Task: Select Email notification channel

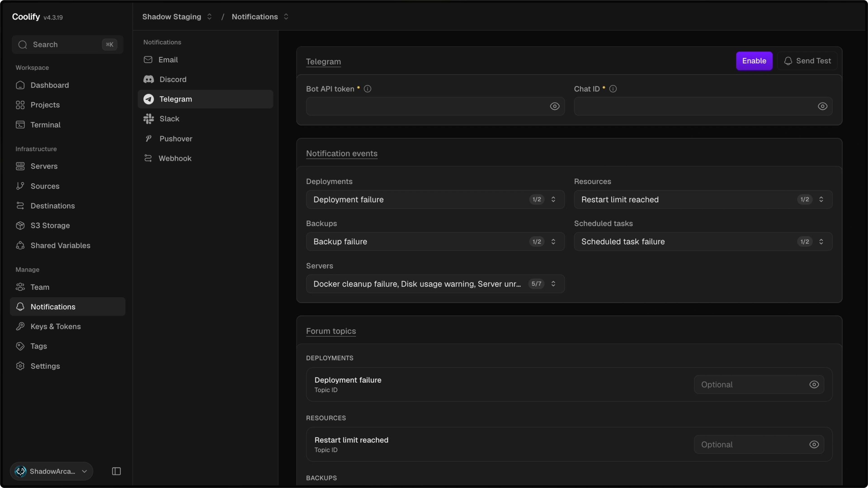Action: [205, 60]
